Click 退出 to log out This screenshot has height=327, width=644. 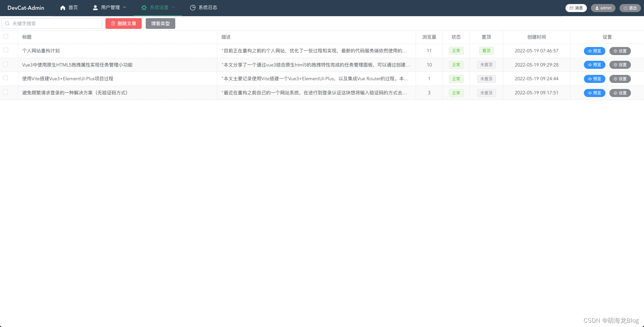click(x=630, y=8)
